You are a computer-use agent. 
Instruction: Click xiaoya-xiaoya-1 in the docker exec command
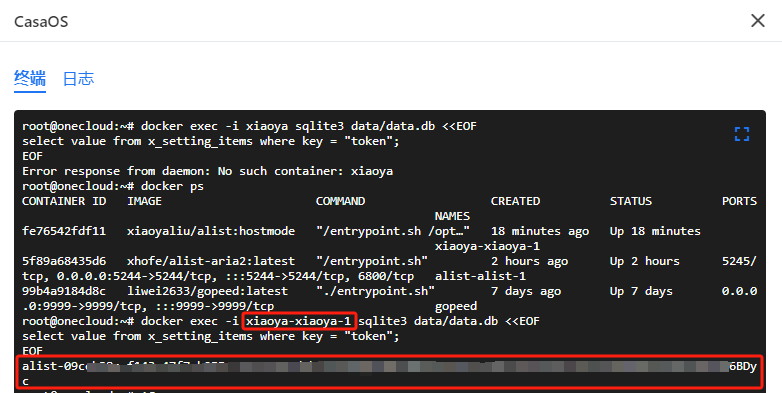point(299,321)
